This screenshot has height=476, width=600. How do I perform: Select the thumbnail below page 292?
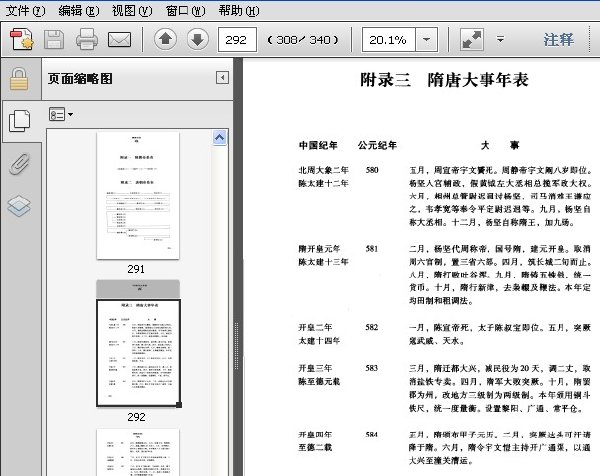[138, 452]
